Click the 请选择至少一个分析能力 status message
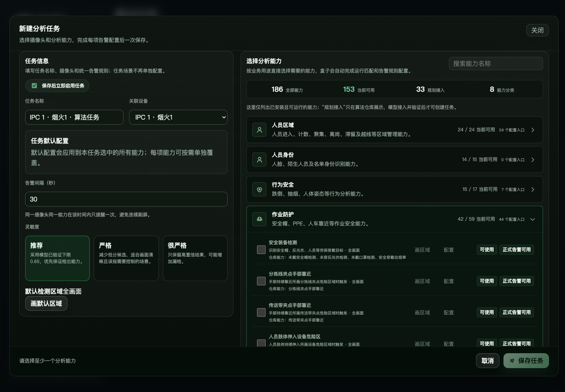This screenshot has width=565, height=392. pyautogui.click(x=47, y=361)
